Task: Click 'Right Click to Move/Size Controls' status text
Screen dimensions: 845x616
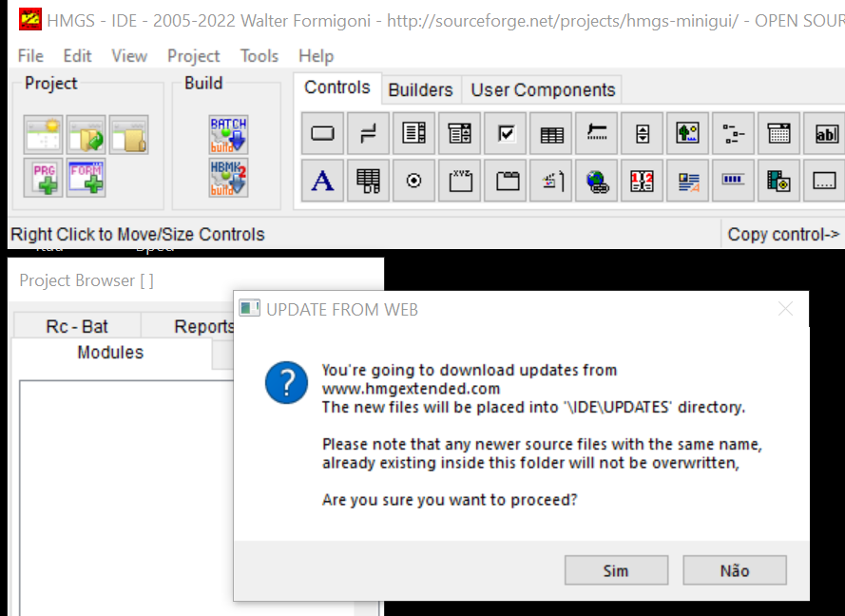Action: pyautogui.click(x=138, y=235)
